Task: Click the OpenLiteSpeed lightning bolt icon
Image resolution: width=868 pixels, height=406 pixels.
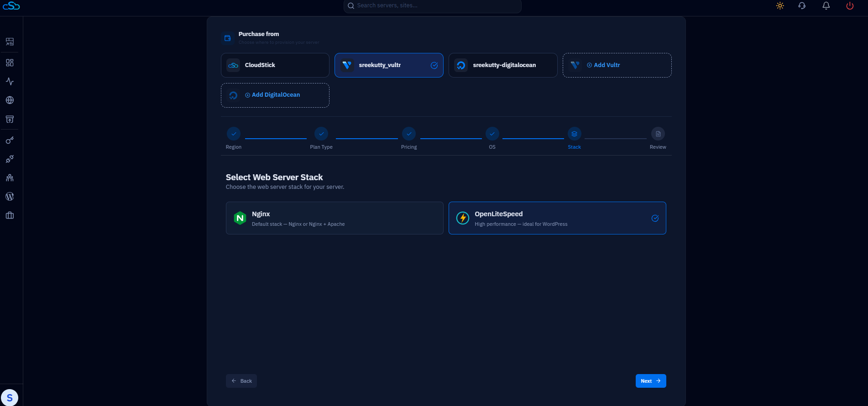Action: pyautogui.click(x=463, y=218)
